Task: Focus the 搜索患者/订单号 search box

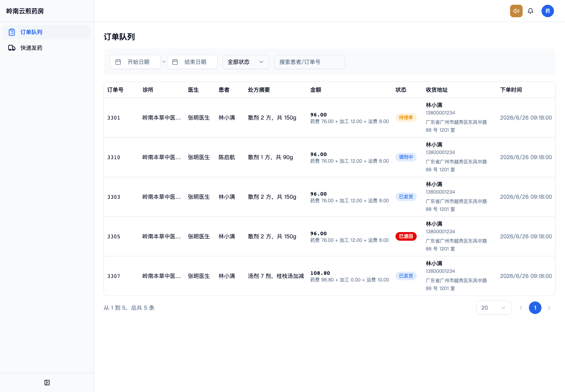Action: pos(310,62)
